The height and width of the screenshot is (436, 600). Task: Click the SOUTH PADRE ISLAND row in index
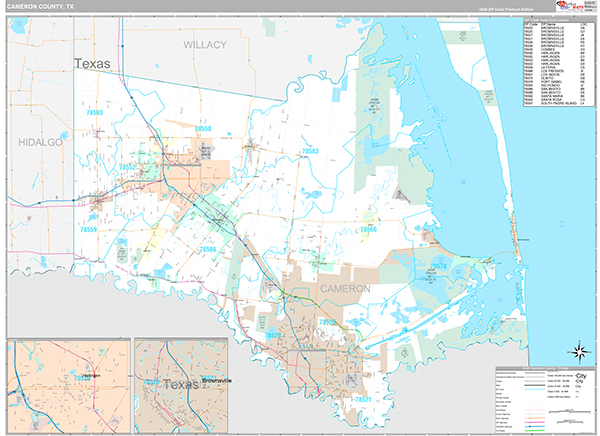(559, 103)
